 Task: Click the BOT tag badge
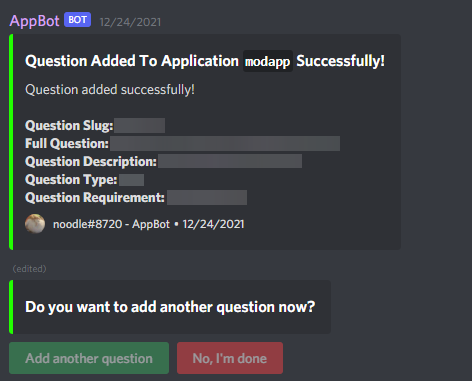pos(77,20)
